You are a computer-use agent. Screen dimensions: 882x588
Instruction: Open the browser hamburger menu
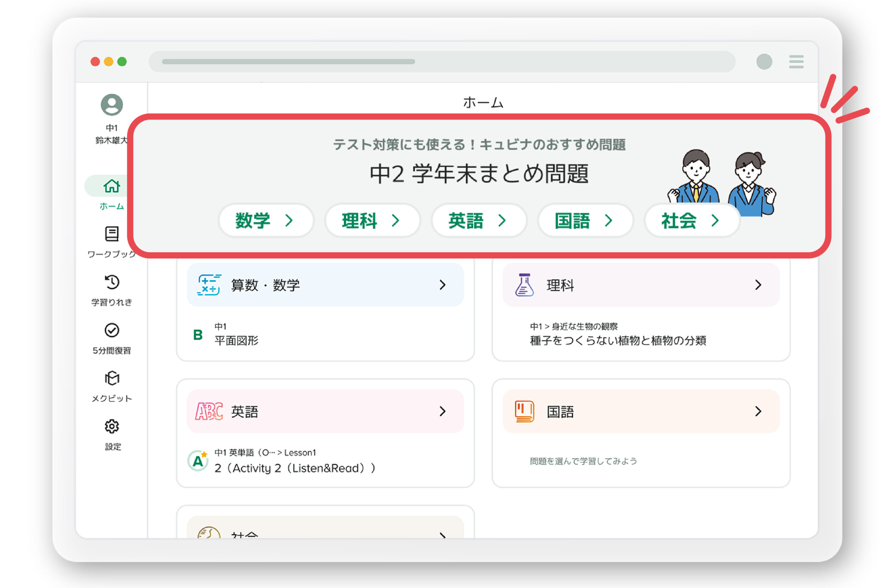coord(796,62)
